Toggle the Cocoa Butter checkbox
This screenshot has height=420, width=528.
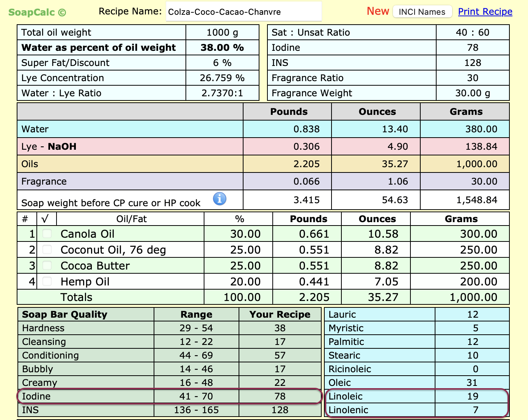(x=47, y=266)
